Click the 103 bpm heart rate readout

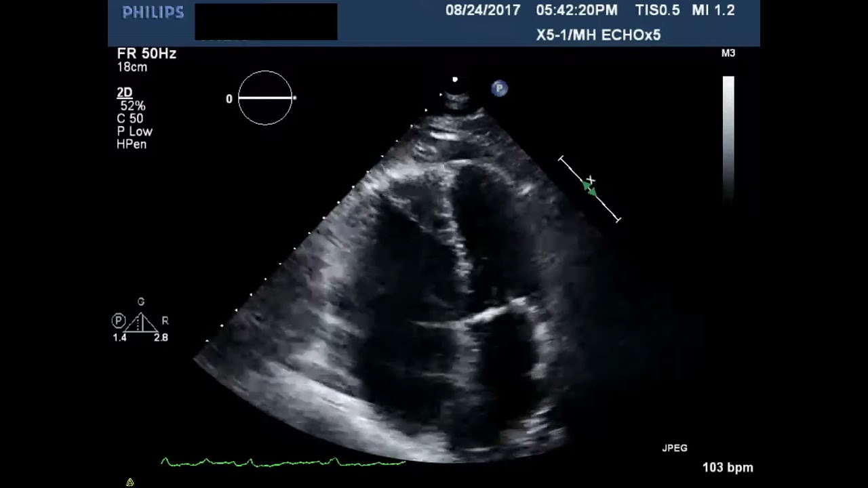click(x=728, y=468)
